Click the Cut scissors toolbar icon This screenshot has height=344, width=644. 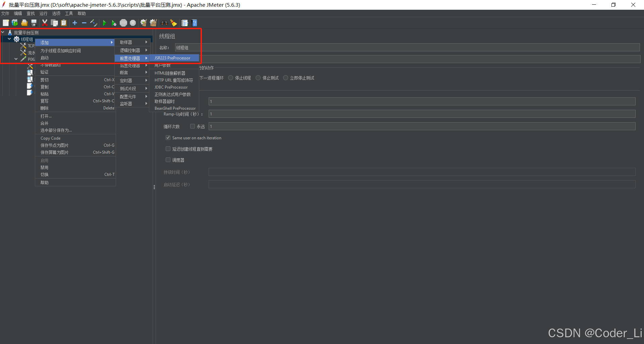coord(45,23)
